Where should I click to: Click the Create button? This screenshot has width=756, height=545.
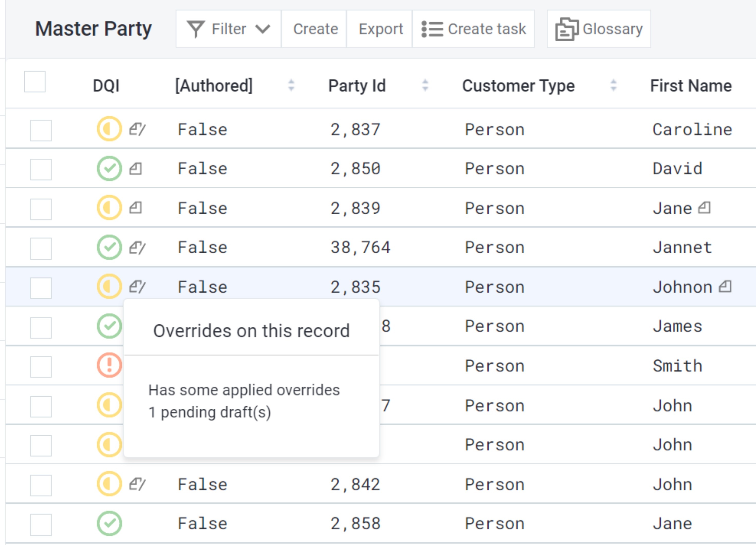pyautogui.click(x=315, y=29)
